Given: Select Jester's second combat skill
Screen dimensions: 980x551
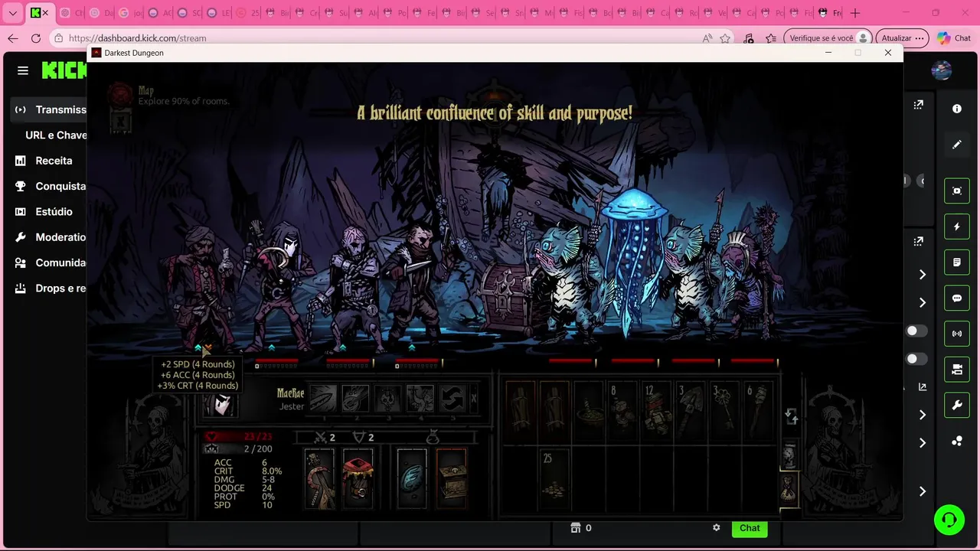Looking at the screenshot, I should point(355,399).
